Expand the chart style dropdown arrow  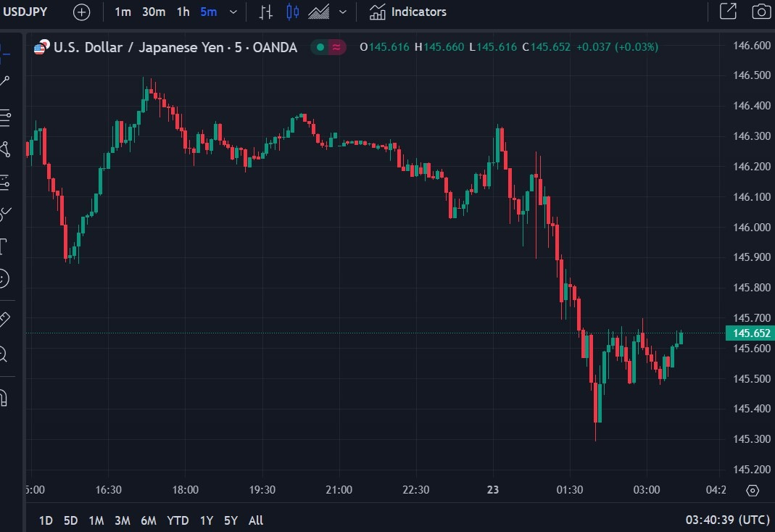342,12
